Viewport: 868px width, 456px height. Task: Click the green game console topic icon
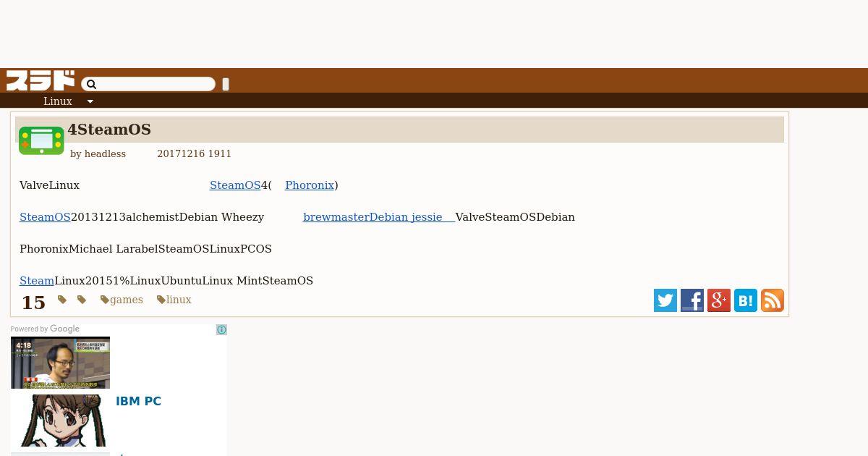point(41,140)
